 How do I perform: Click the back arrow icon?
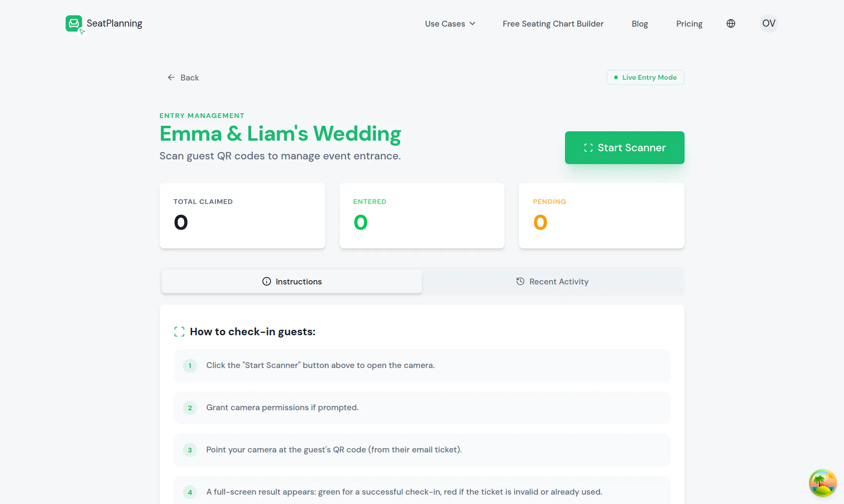(171, 77)
